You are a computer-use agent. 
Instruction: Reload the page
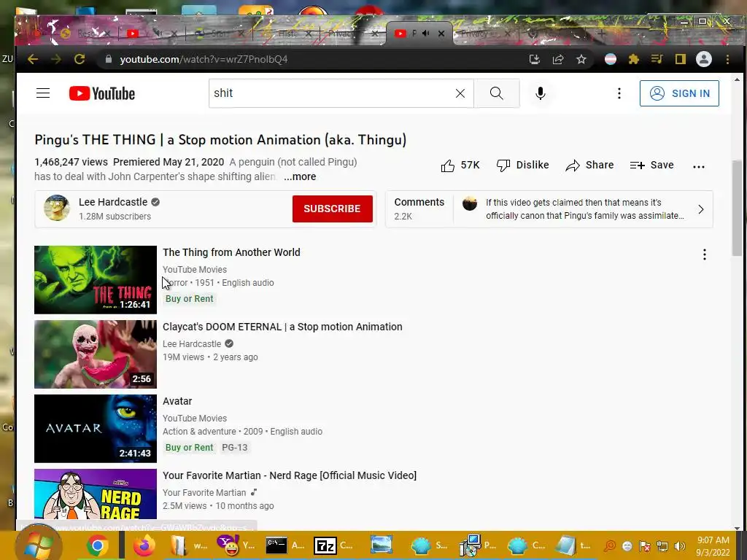pyautogui.click(x=80, y=59)
